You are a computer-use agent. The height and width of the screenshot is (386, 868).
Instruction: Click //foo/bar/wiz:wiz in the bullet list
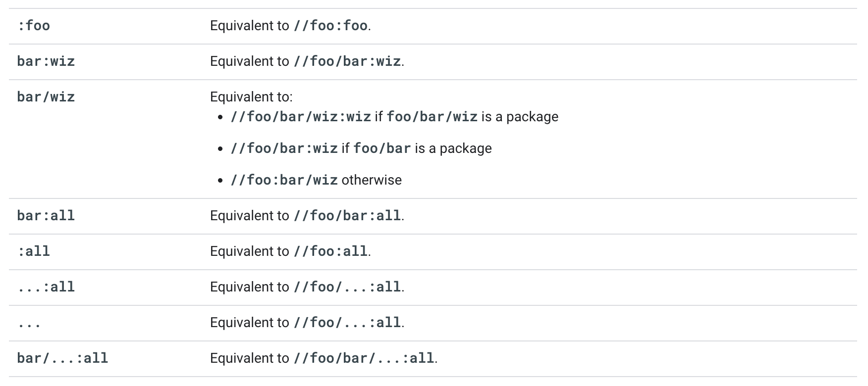point(301,117)
